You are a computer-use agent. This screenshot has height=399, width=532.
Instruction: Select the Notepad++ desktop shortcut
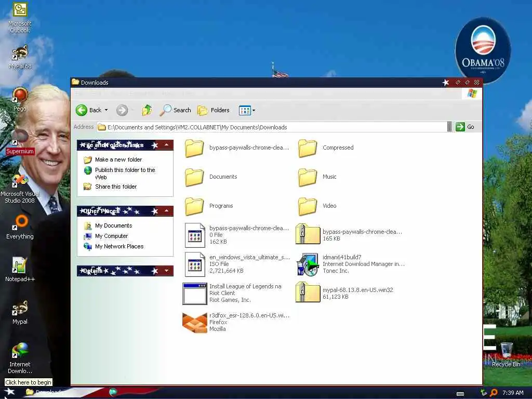20,270
